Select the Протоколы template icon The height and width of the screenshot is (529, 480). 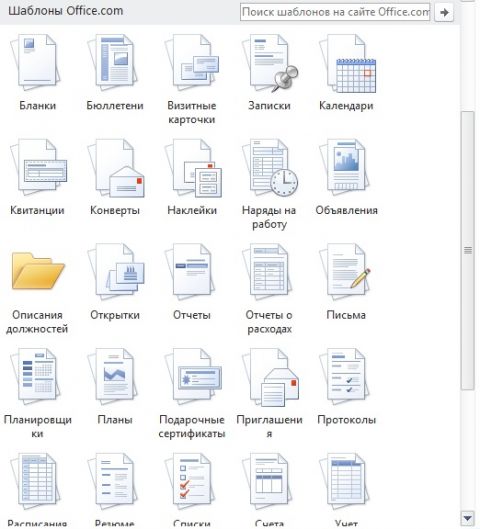coord(345,377)
